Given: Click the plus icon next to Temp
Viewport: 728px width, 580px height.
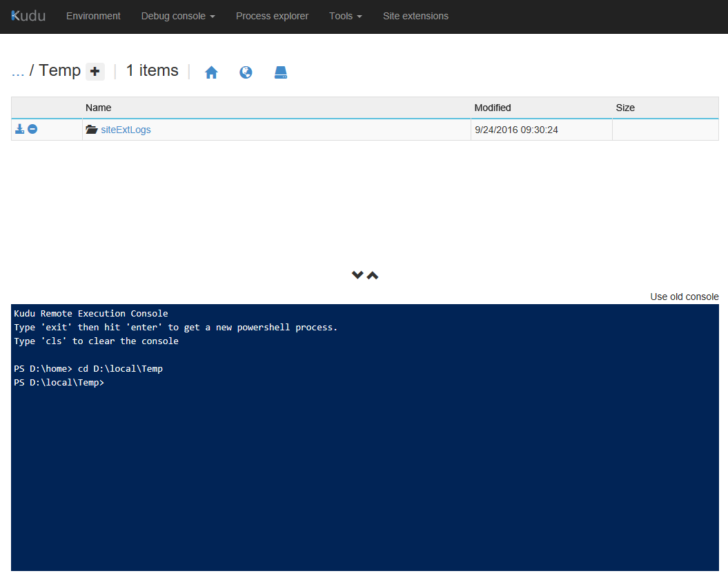Looking at the screenshot, I should tap(95, 71).
